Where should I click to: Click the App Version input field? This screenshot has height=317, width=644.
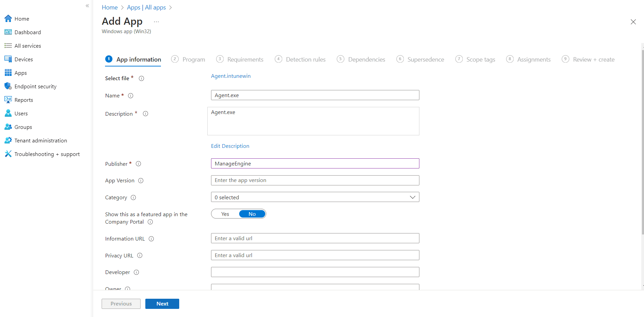tap(315, 180)
